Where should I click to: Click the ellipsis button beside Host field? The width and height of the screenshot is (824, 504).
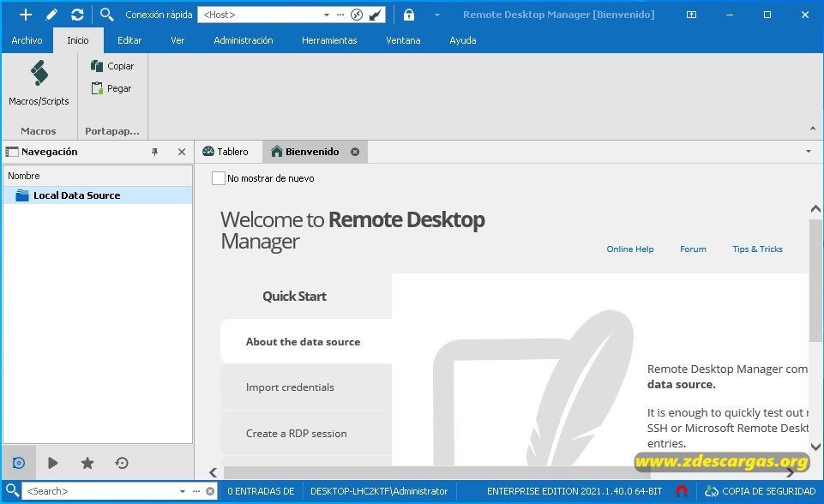340,15
